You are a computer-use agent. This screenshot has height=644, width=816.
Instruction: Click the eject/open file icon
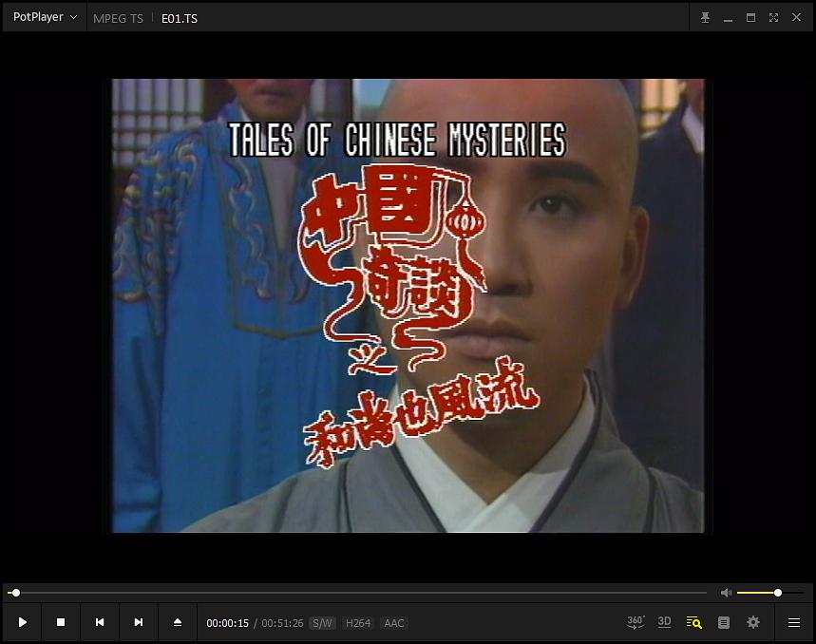click(178, 622)
